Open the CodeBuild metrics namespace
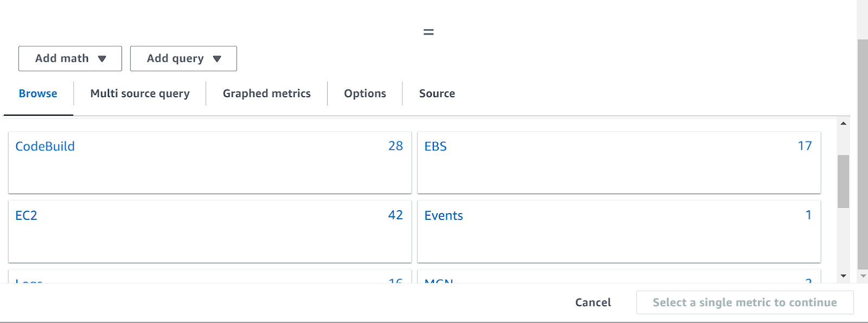868x323 pixels. [210, 162]
